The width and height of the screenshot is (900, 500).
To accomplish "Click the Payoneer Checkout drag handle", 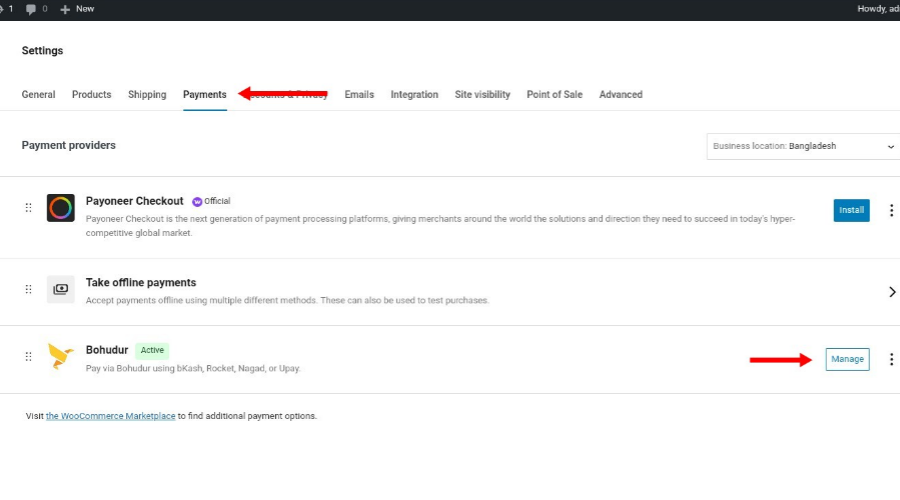I will tap(28, 208).
